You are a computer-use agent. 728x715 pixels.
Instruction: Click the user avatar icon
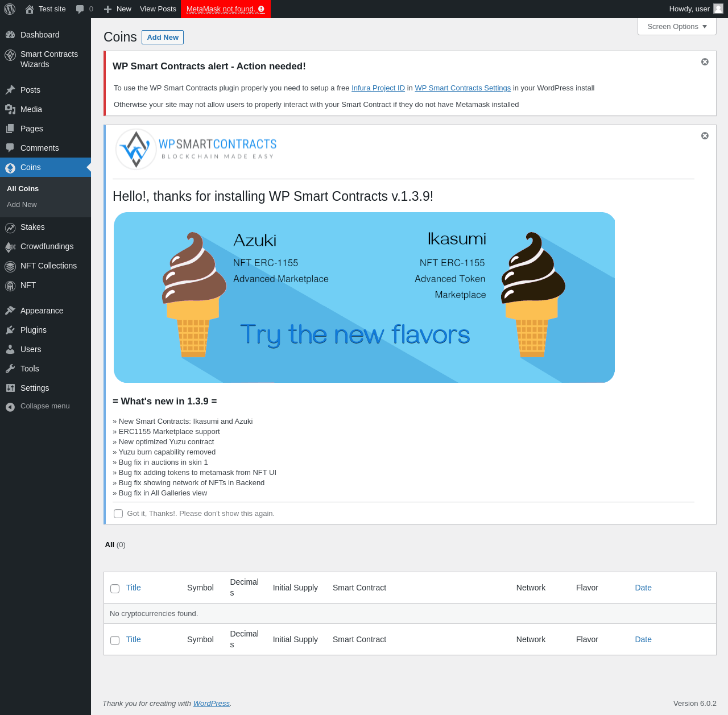tap(718, 9)
